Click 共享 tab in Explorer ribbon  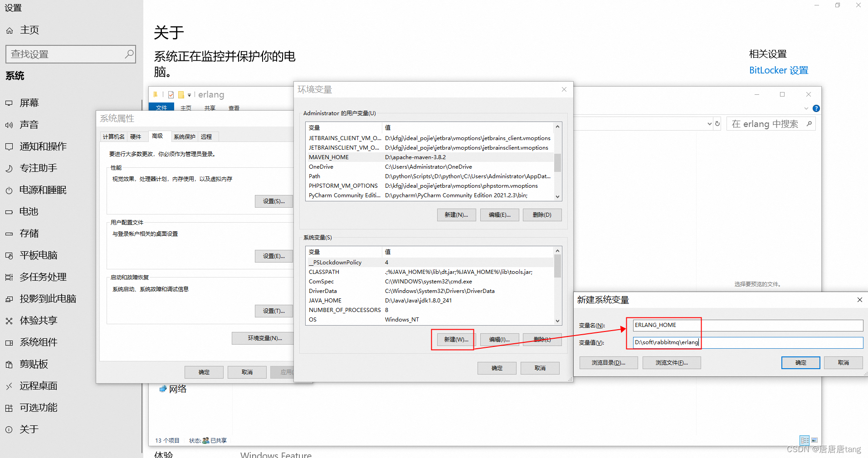(210, 108)
